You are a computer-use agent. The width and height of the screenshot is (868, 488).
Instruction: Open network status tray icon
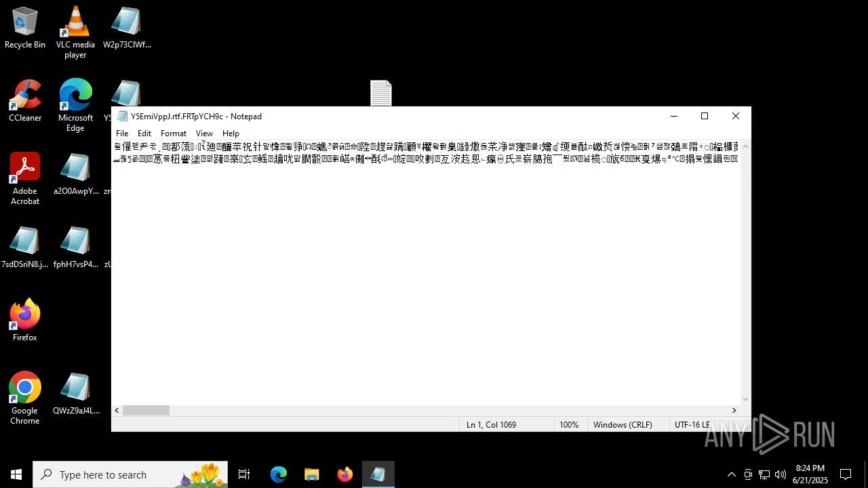coord(764,474)
